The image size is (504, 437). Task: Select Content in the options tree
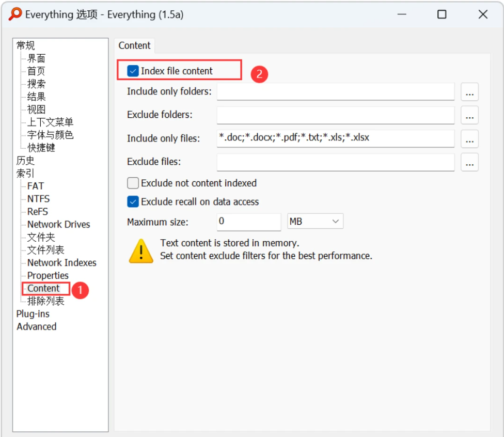coord(43,288)
